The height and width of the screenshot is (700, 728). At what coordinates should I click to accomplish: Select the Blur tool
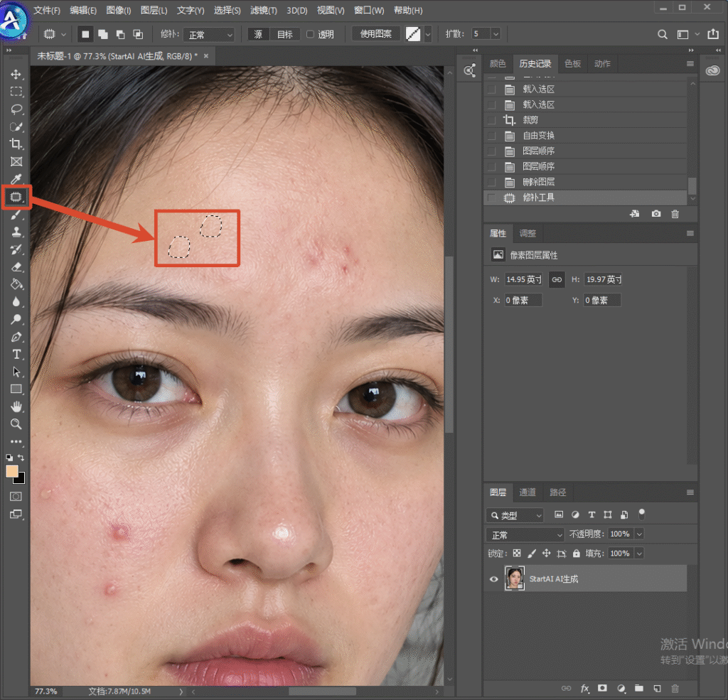click(16, 302)
